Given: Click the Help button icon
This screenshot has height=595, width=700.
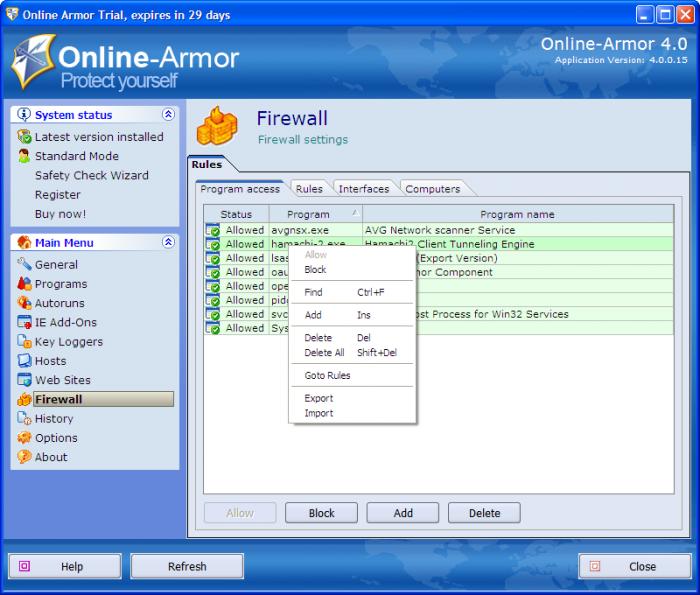Looking at the screenshot, I should pyautogui.click(x=24, y=566).
